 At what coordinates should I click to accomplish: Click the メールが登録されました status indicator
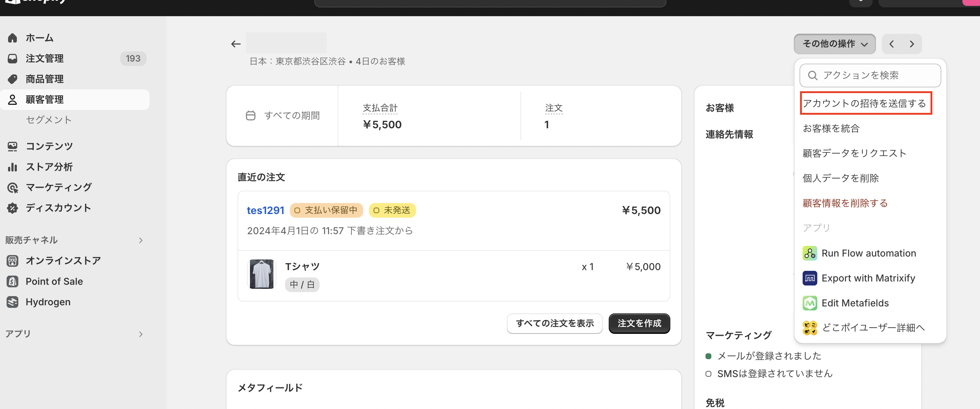click(708, 356)
